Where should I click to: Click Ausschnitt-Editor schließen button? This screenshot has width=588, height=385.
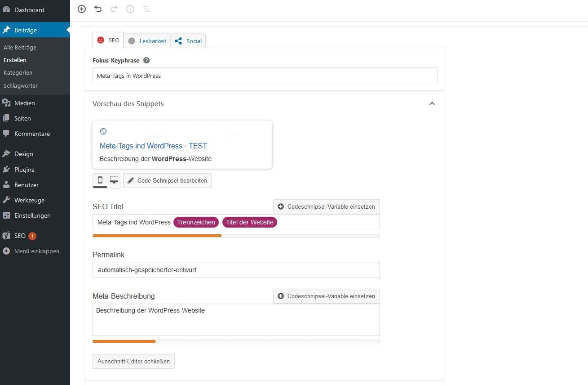click(133, 361)
